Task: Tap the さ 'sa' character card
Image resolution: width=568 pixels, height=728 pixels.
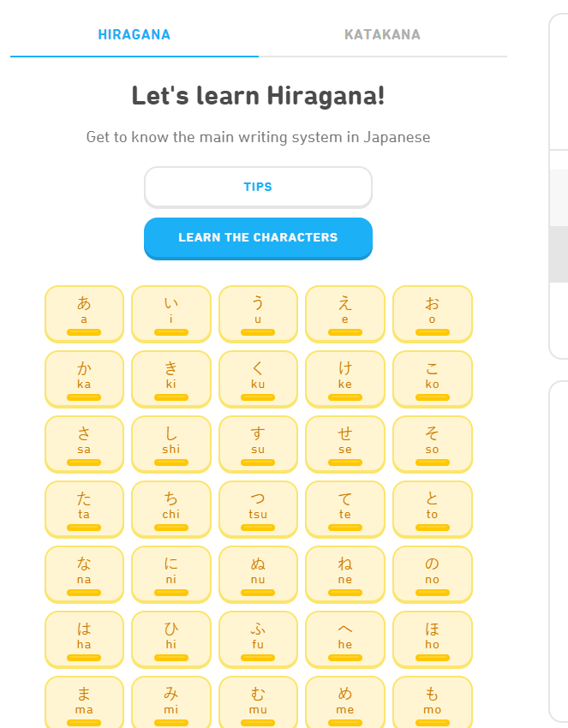Action: (84, 445)
